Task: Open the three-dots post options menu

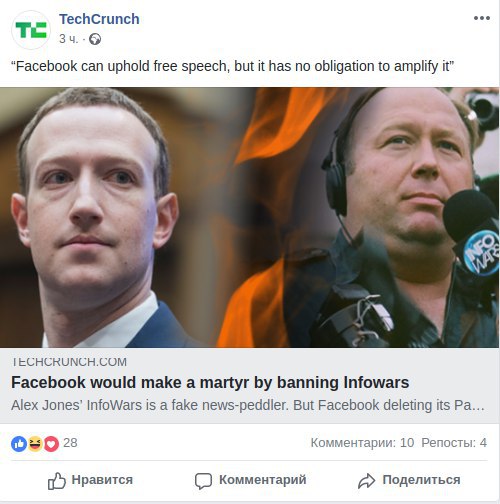Action: (482, 18)
